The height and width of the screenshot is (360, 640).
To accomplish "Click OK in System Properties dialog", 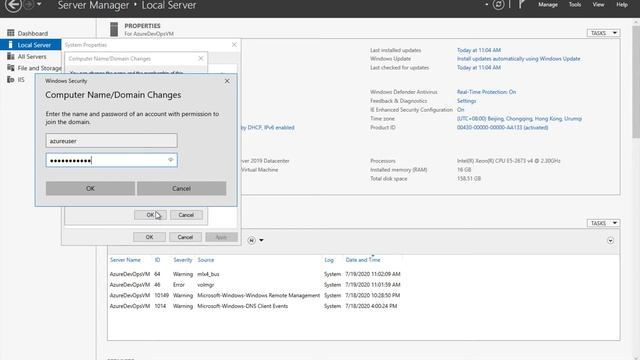I will pyautogui.click(x=149, y=237).
